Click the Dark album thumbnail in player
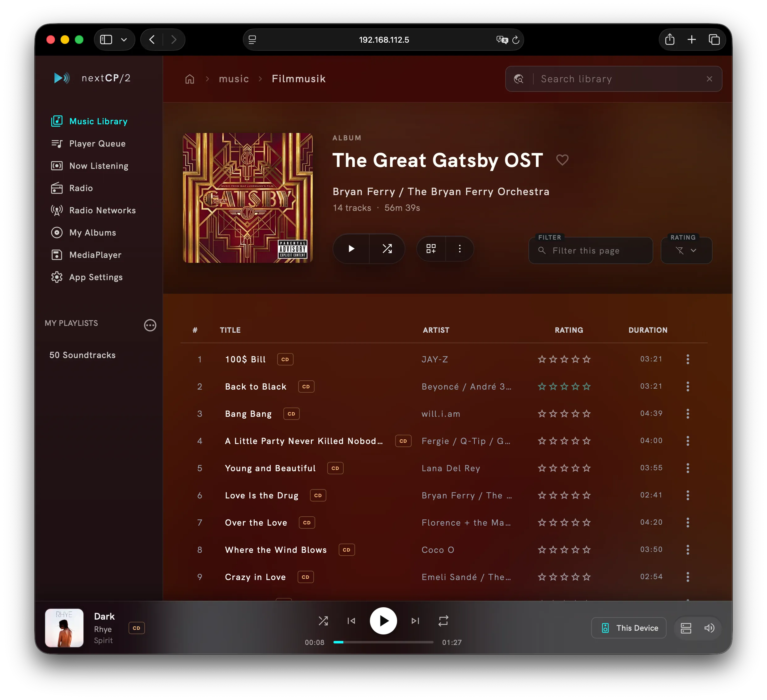The height and width of the screenshot is (700, 767). [64, 628]
